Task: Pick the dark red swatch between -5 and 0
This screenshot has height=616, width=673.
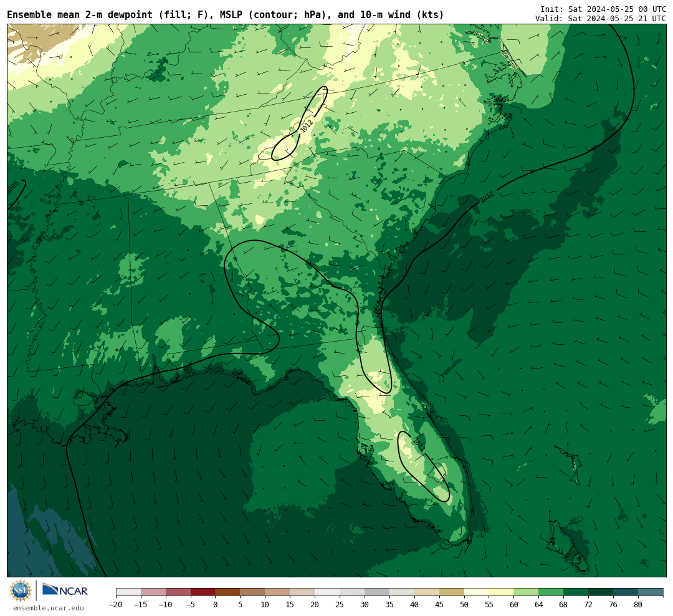Action: 203,592
